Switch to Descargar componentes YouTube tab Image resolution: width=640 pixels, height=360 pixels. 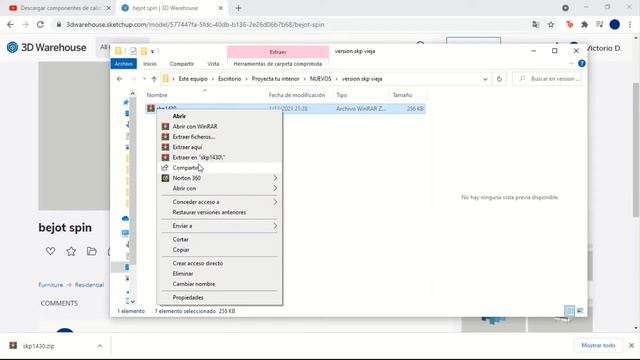[60, 8]
